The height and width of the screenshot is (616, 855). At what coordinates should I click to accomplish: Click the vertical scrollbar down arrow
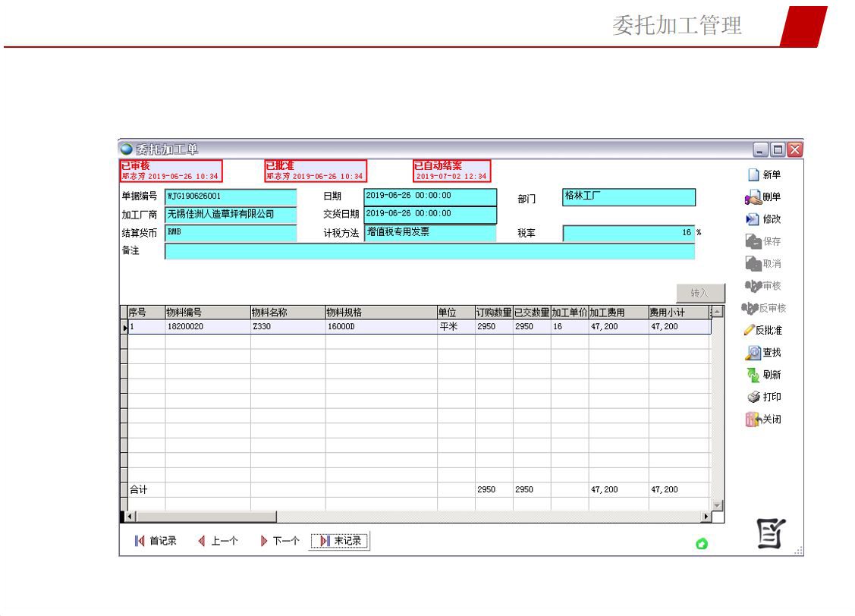tap(717, 505)
